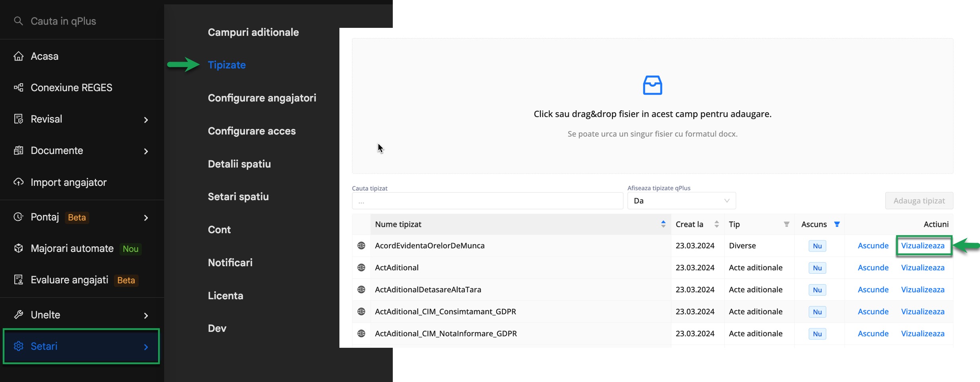
Task: Click globe icon next to ActAditional row
Action: [x=361, y=267]
